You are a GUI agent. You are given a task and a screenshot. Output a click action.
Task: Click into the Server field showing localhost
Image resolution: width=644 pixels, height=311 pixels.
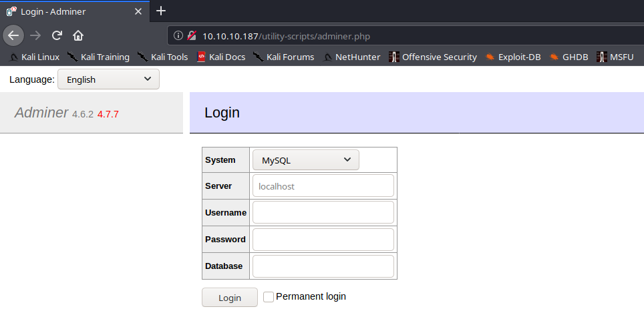pos(323,186)
